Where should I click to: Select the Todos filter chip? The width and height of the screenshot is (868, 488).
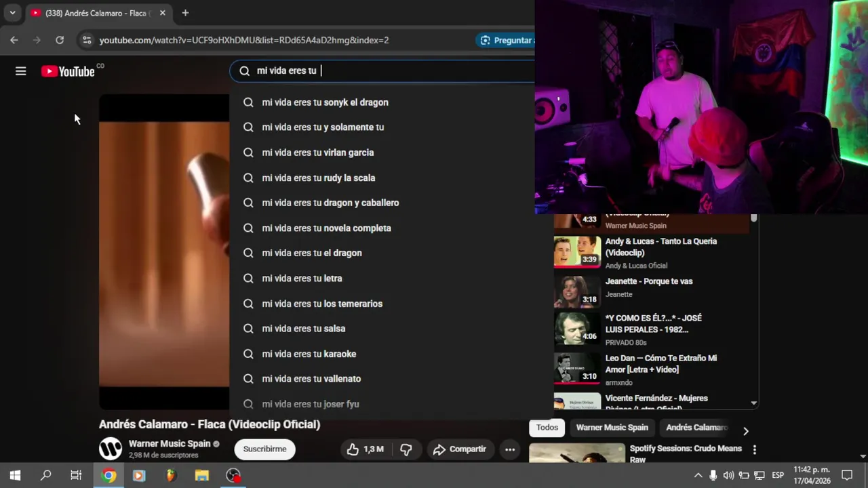[x=547, y=428]
